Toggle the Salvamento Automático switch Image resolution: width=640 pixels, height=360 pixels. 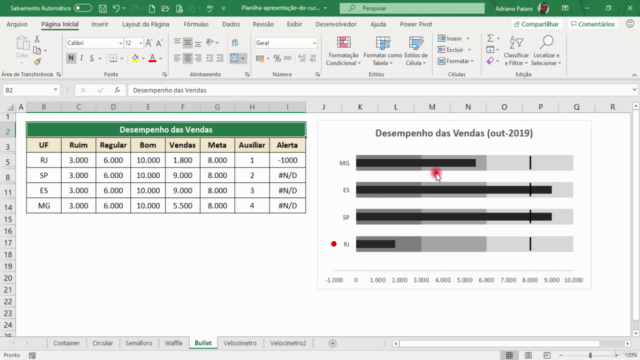pyautogui.click(x=83, y=8)
